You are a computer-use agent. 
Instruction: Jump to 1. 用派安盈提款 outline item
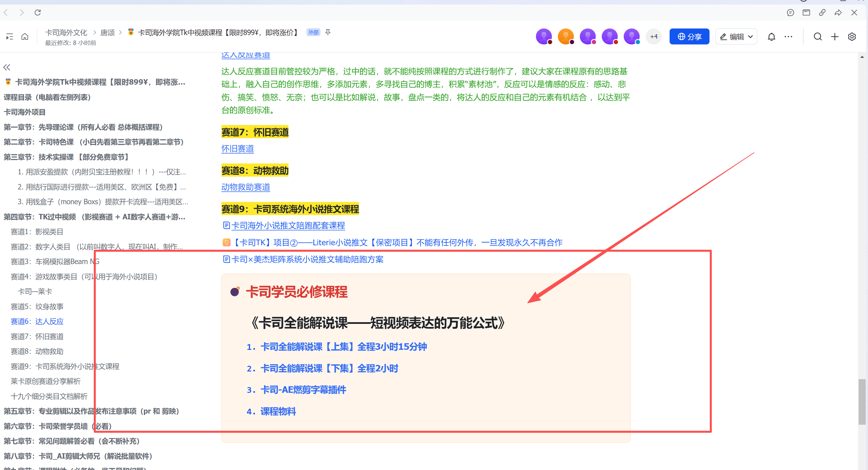click(101, 172)
